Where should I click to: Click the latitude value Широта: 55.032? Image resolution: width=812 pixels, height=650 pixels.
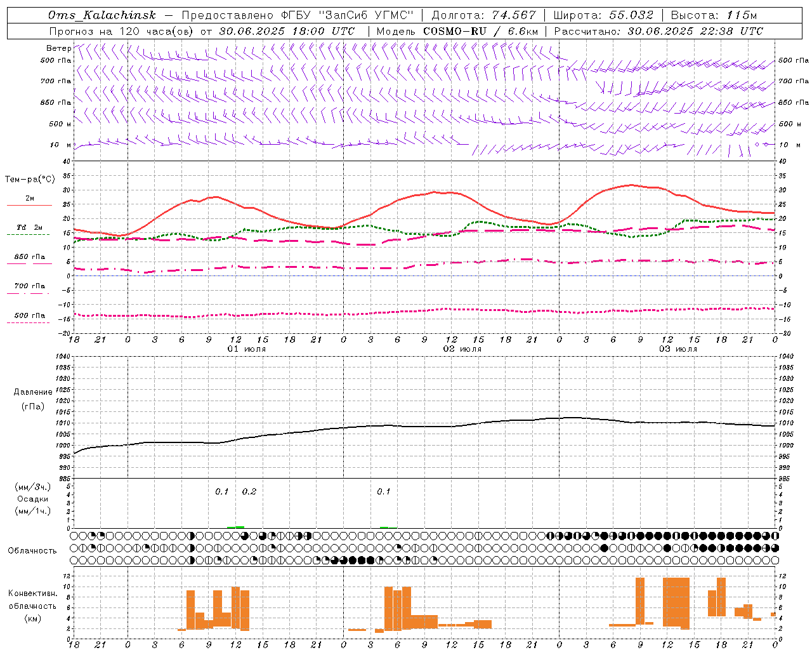(x=603, y=15)
